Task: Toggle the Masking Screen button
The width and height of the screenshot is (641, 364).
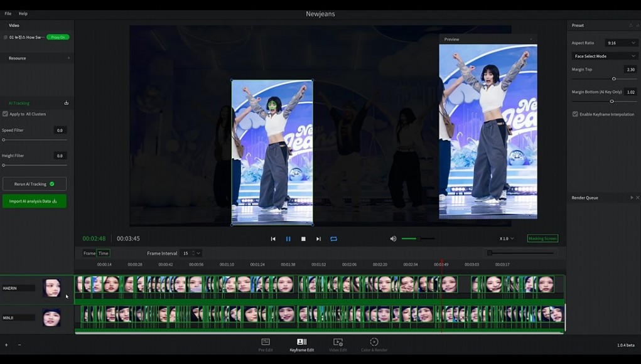Action: 542,238
